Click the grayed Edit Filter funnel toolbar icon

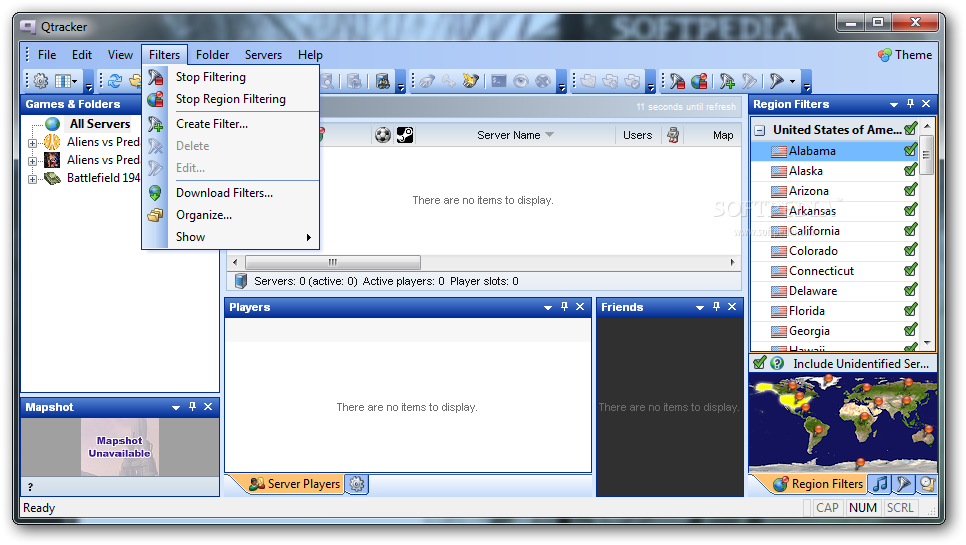point(749,81)
